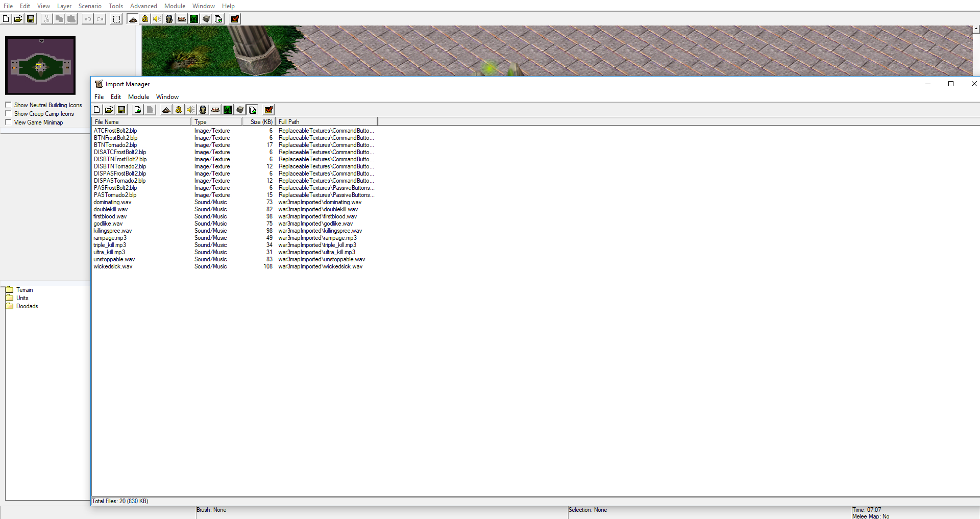980x519 pixels.
Task: Click New Map icon in main toolbar
Action: [x=6, y=19]
